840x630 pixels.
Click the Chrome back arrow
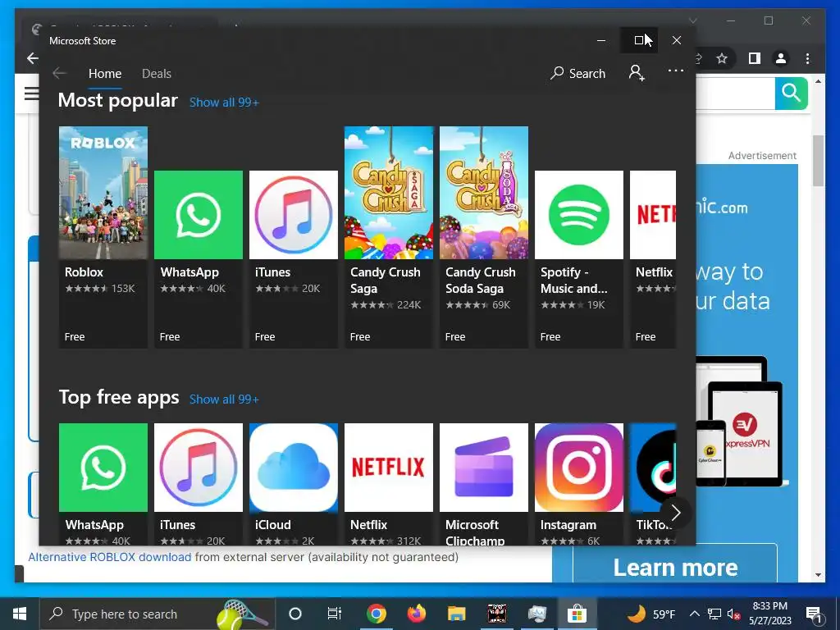33,58
